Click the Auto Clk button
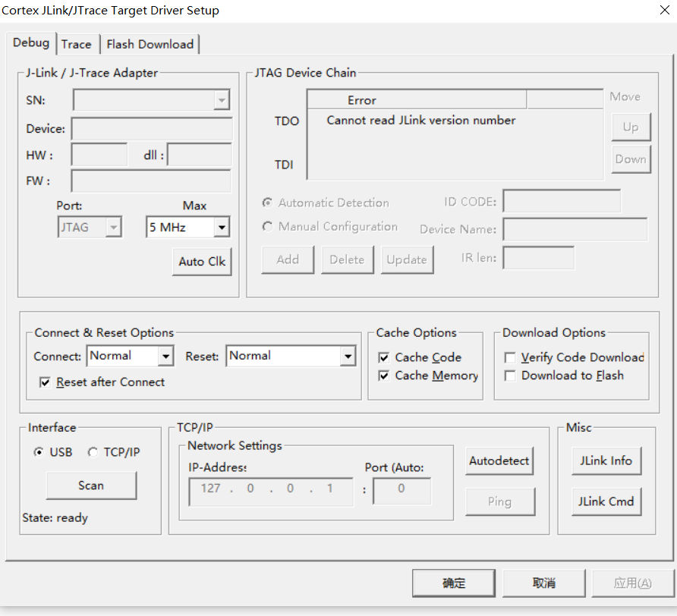This screenshot has height=616, width=677. 202,262
